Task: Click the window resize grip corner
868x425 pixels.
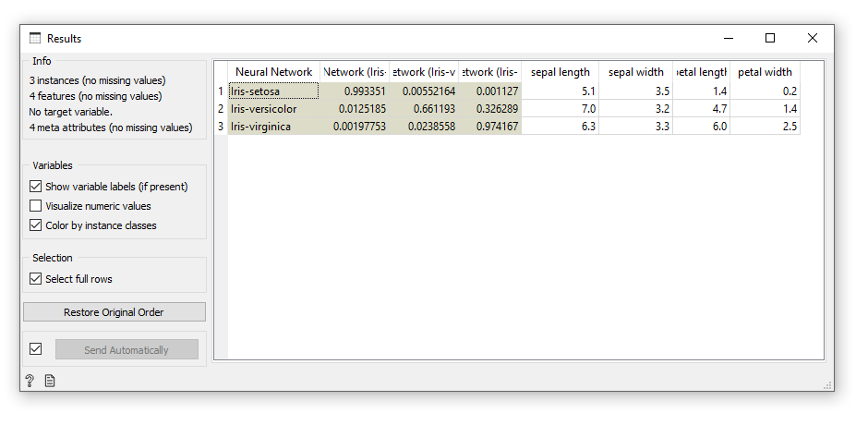Action: [x=827, y=385]
